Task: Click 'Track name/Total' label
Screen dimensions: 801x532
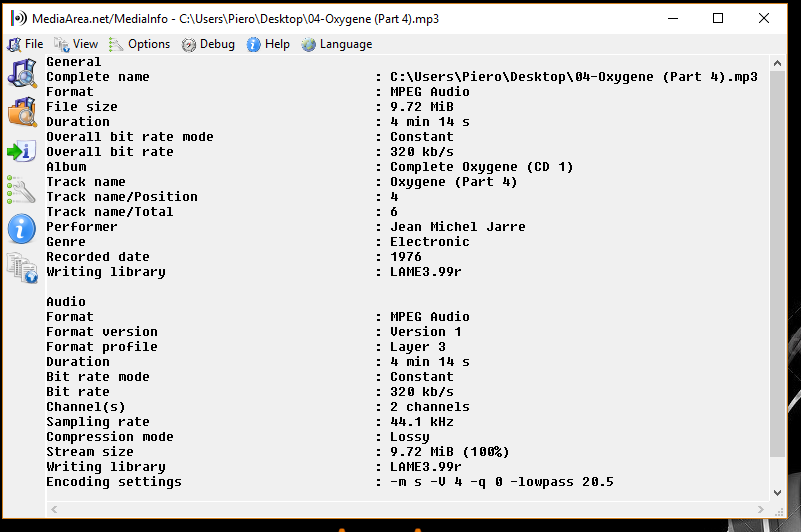Action: 110,212
